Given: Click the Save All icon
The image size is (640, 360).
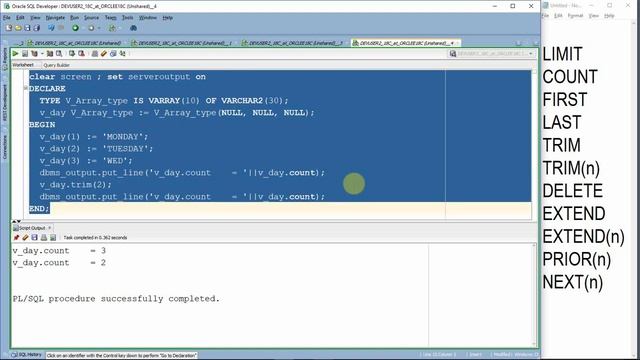Looking at the screenshot, I should 37,28.
